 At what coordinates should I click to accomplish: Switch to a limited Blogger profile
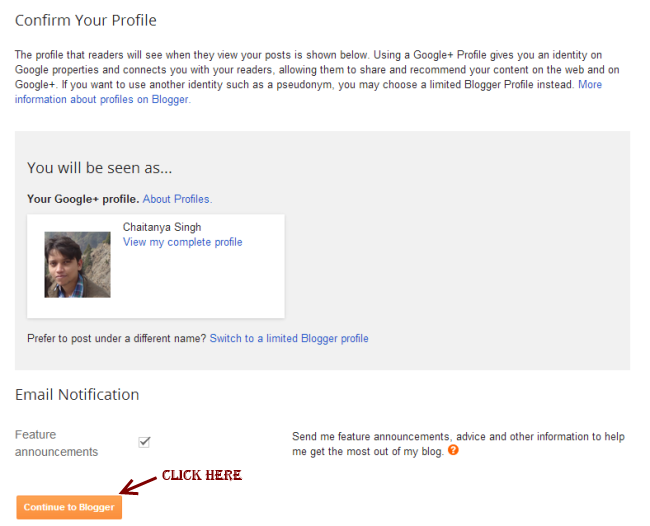click(x=289, y=339)
